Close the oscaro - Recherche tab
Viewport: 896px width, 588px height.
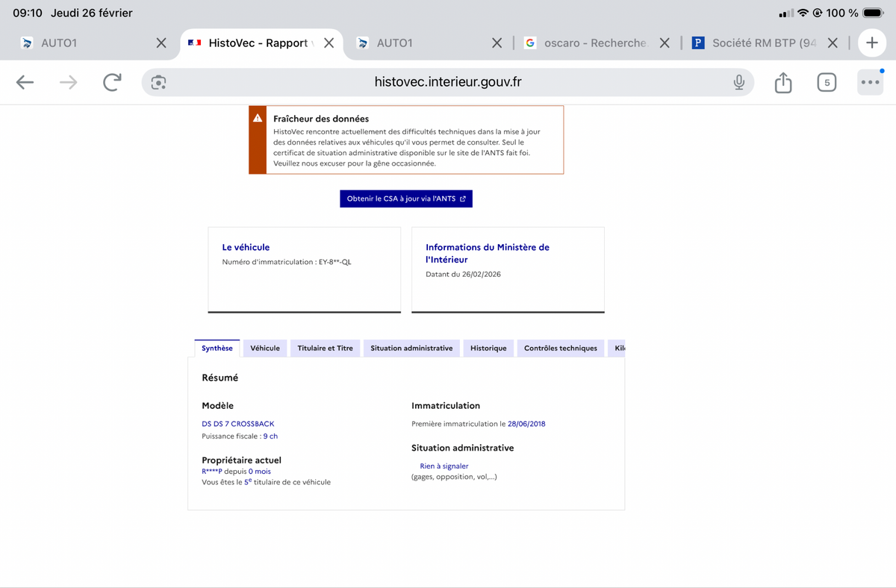tap(665, 43)
